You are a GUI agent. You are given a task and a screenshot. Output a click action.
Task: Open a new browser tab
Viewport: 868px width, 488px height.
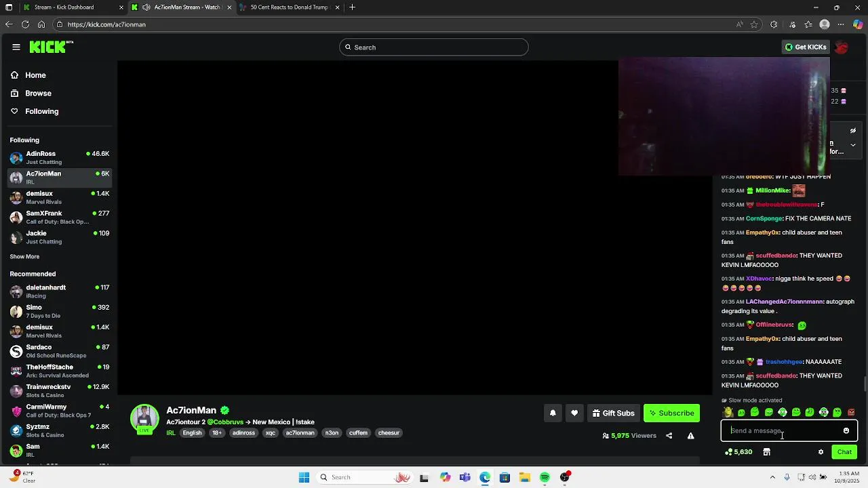point(352,7)
